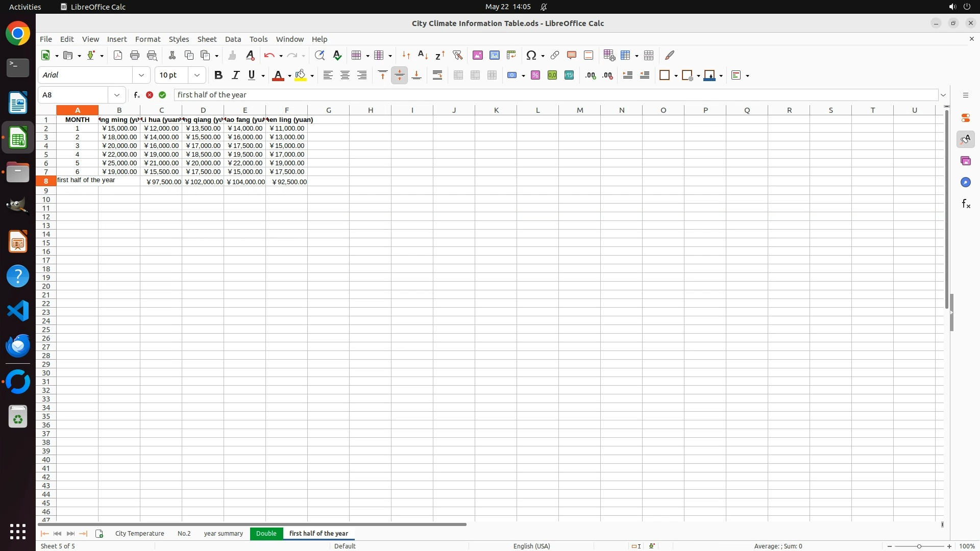The image size is (980, 551).
Task: Click the Insert Special Character icon
Action: point(531,55)
